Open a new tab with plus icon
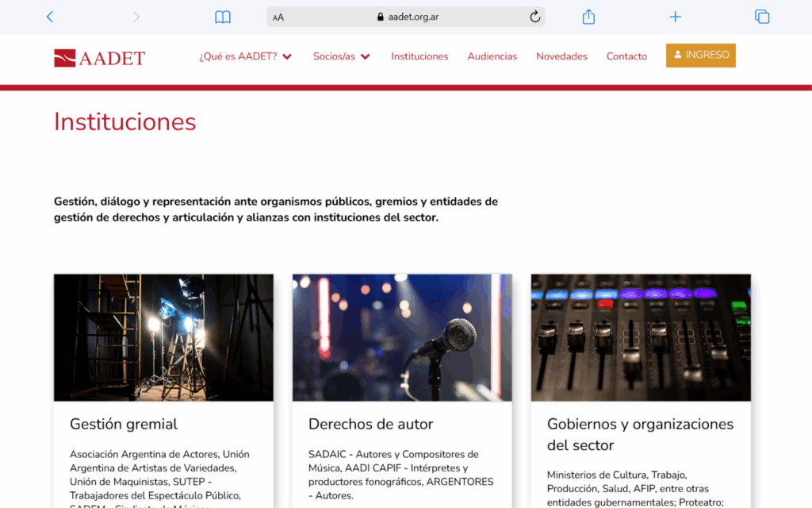 coord(675,17)
